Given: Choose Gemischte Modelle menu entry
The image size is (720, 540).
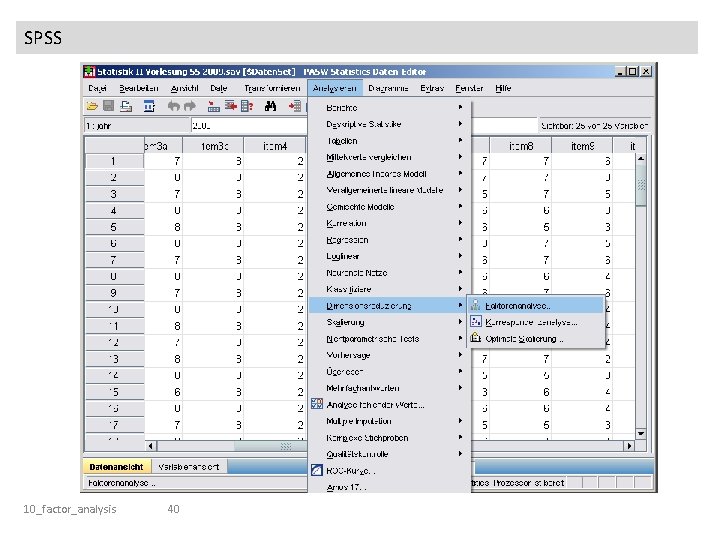Looking at the screenshot, I should point(389,207).
